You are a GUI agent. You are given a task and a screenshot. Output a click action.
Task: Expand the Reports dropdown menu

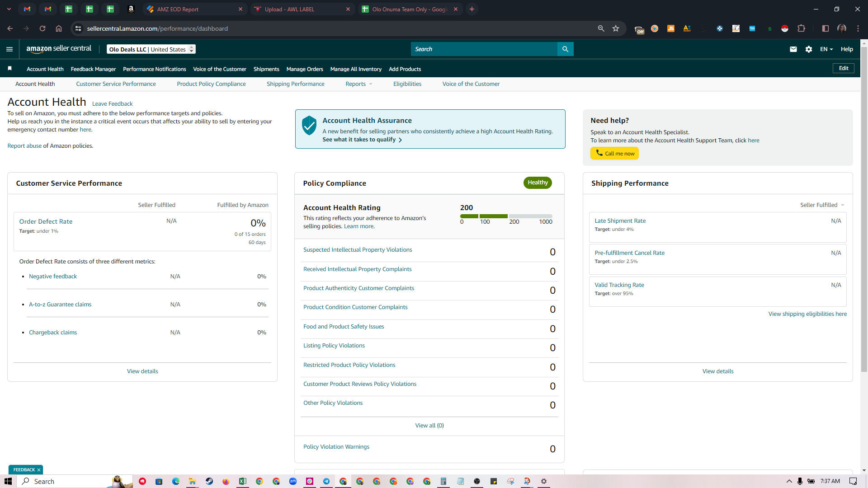coord(359,84)
